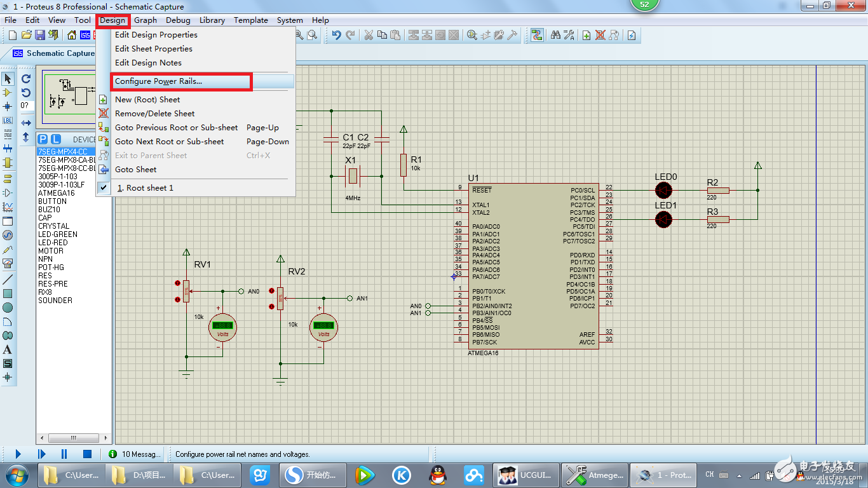Click the Copy to clipboard icon
868x488 pixels.
click(381, 35)
